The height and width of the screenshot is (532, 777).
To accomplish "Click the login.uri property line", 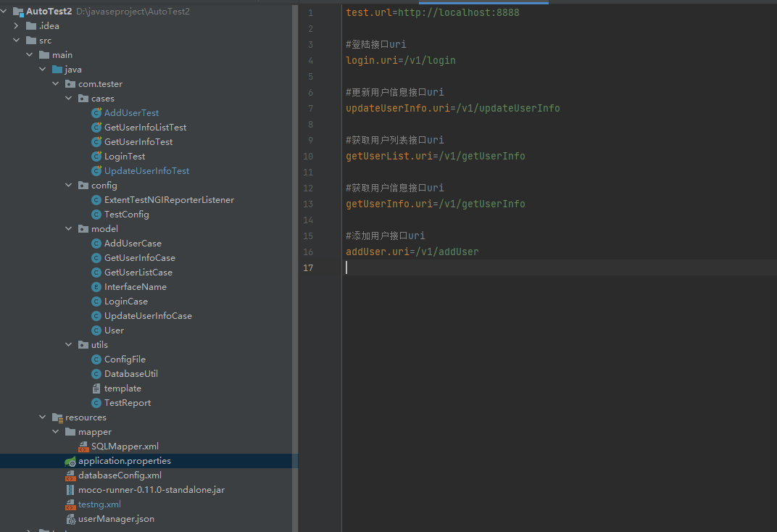I will pyautogui.click(x=400, y=60).
